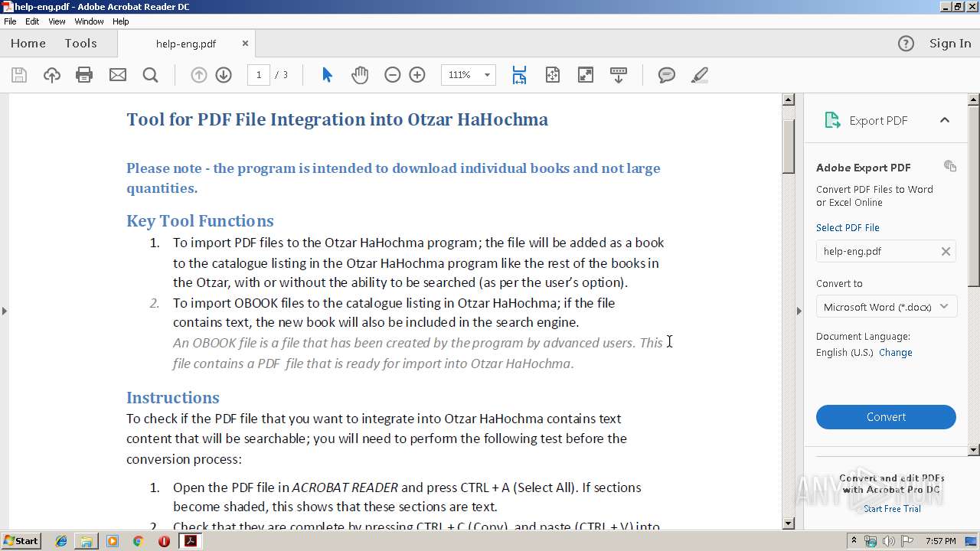The width and height of the screenshot is (980, 551).
Task: Click the clock showing 7:57 PM
Action: click(x=941, y=541)
